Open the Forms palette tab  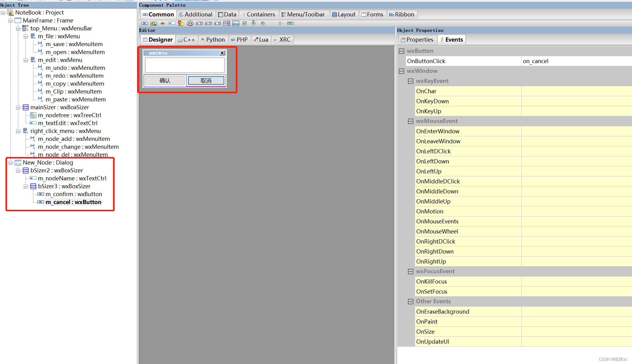[x=373, y=14]
